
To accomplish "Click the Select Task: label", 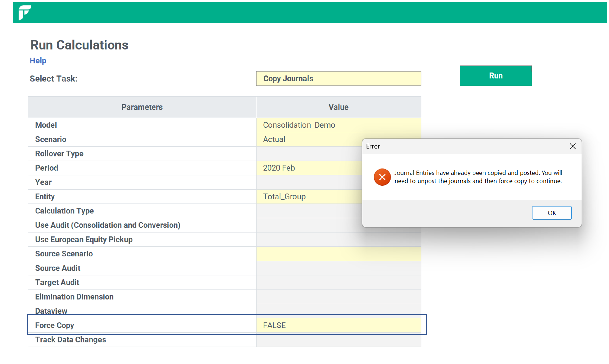I will click(54, 79).
